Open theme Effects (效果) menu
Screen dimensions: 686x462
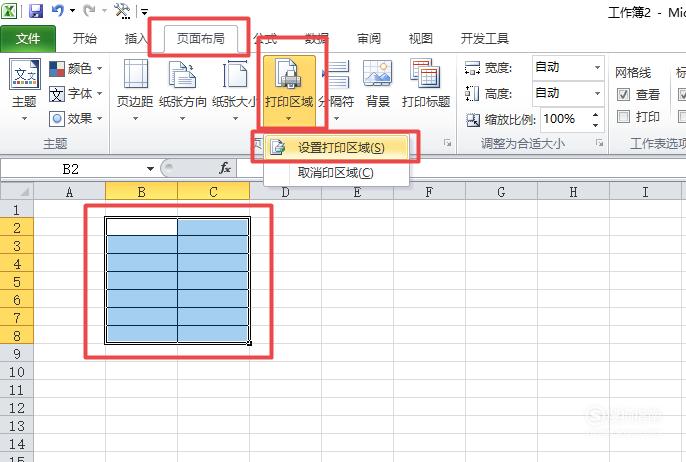(x=75, y=119)
